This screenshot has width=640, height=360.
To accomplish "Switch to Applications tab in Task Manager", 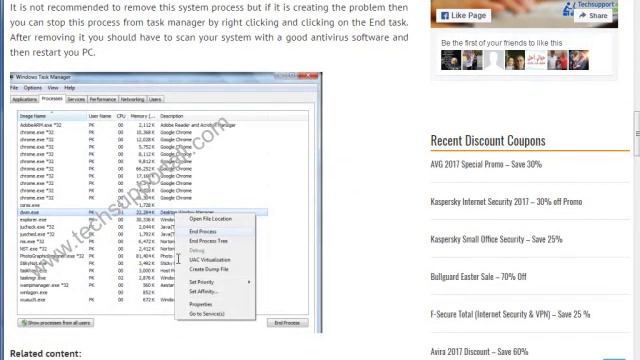I will pos(24,100).
